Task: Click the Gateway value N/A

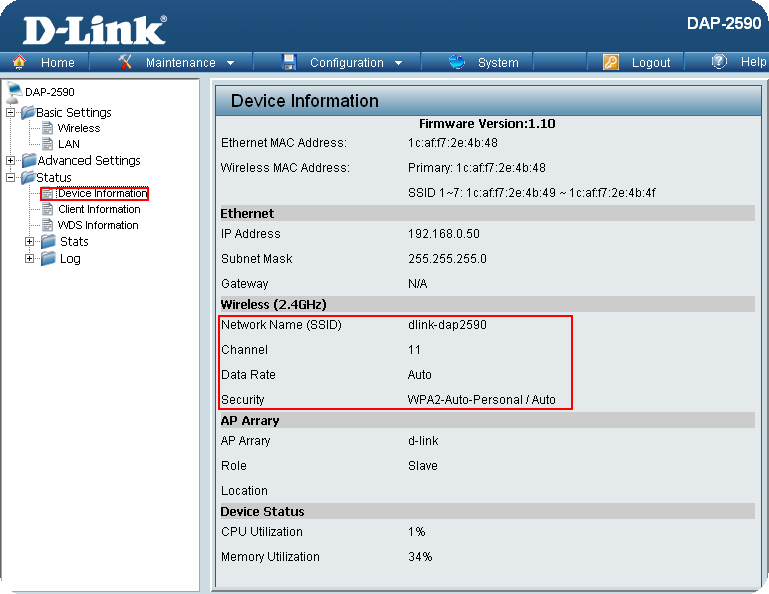Action: click(418, 284)
